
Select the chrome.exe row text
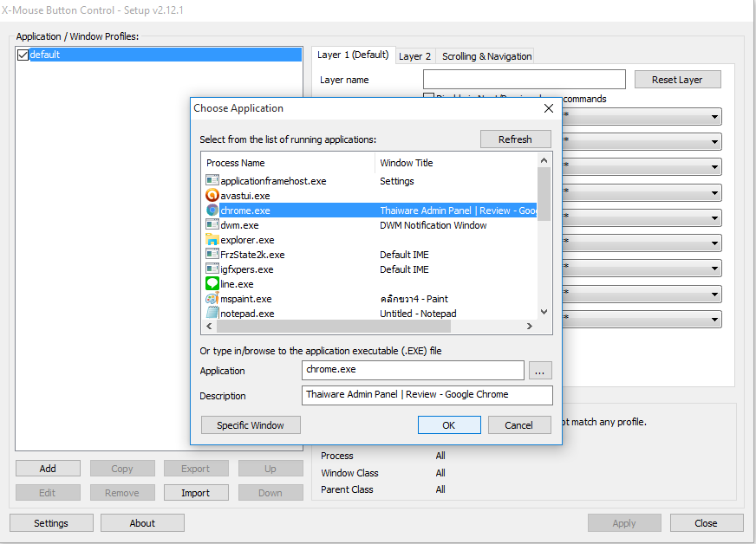(245, 210)
